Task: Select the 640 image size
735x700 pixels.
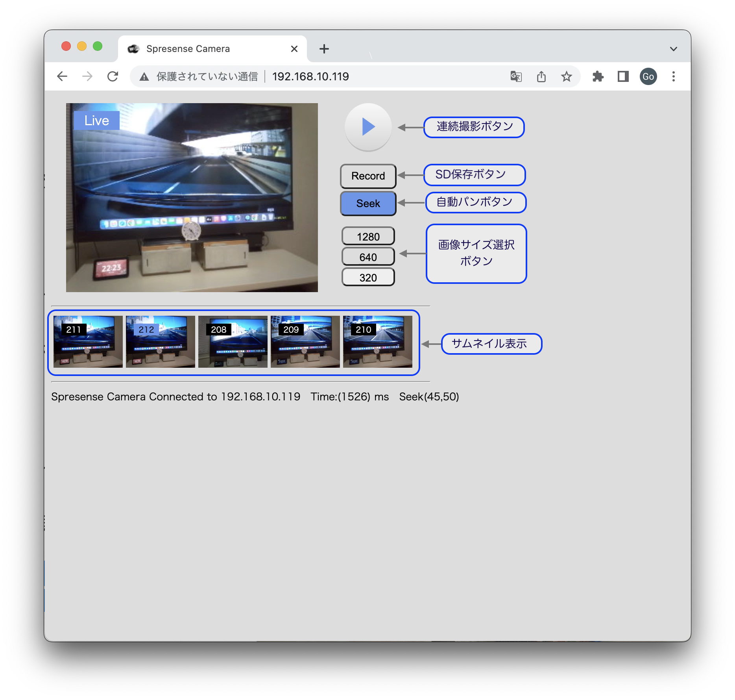Action: pyautogui.click(x=368, y=257)
